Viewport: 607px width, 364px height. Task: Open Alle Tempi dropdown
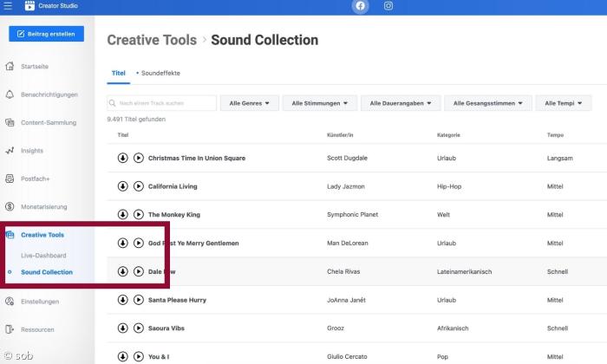click(564, 103)
